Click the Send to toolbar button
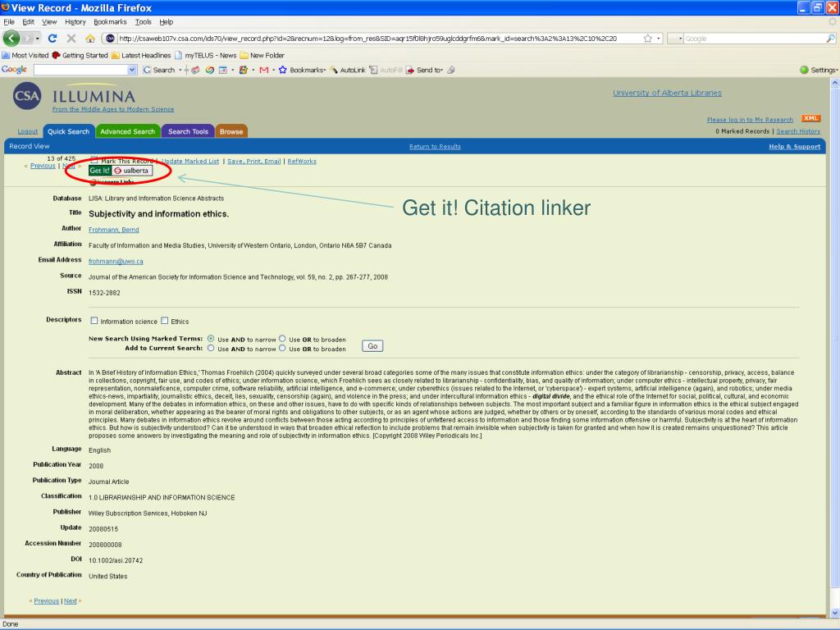Screen dimensions: 840x630 point(424,71)
